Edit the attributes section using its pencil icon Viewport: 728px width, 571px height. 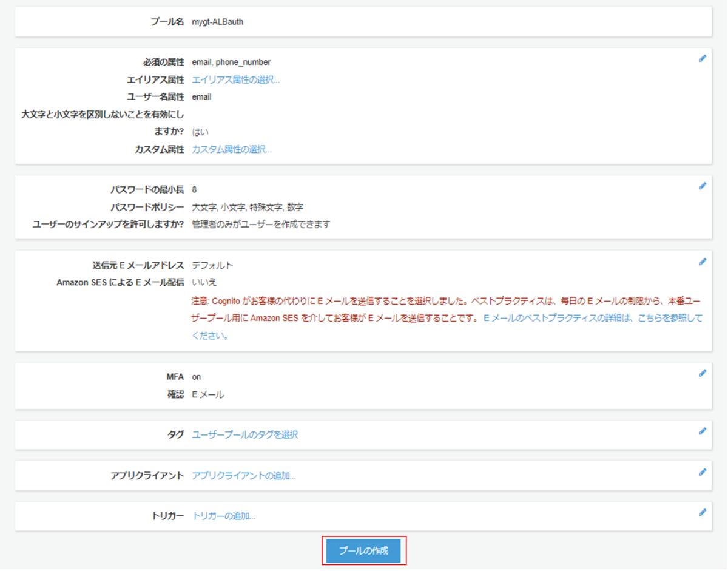(x=703, y=58)
